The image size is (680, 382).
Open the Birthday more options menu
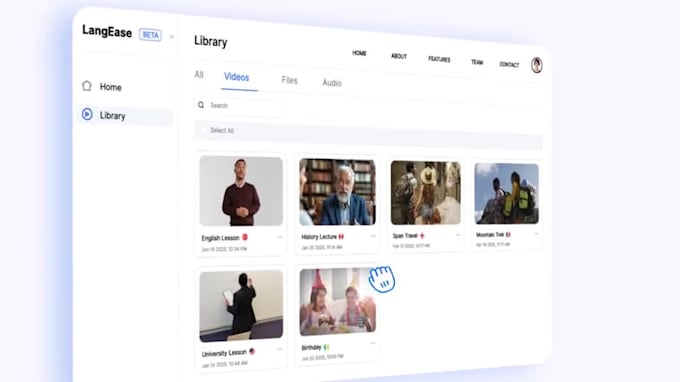[373, 343]
